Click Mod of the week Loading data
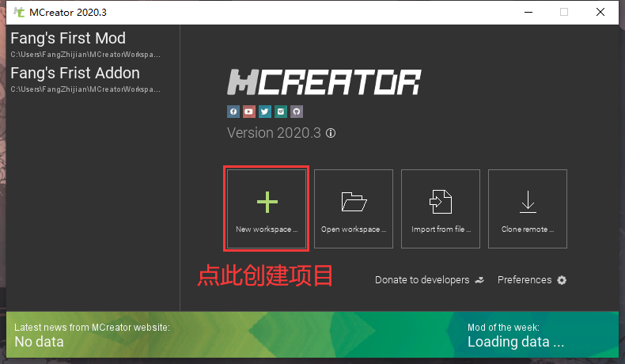This screenshot has width=625, height=364. click(516, 335)
